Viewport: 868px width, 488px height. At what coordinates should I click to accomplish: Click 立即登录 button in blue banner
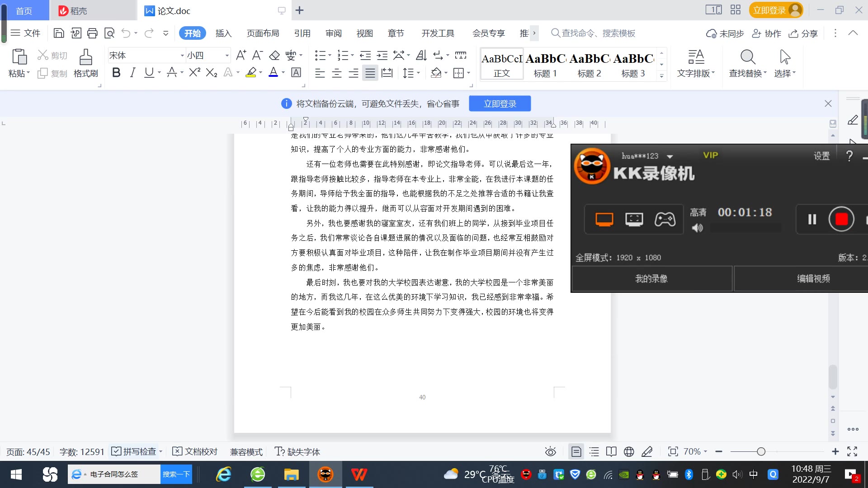[x=500, y=104]
